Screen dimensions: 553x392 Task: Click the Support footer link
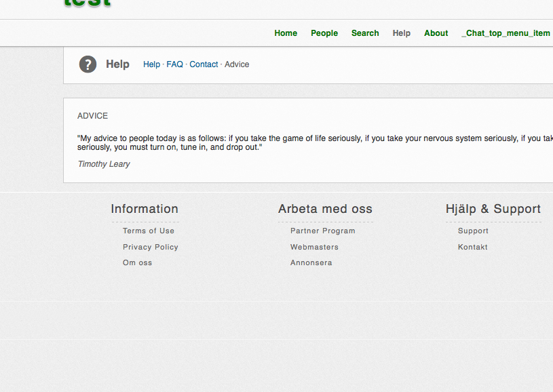[x=473, y=231]
